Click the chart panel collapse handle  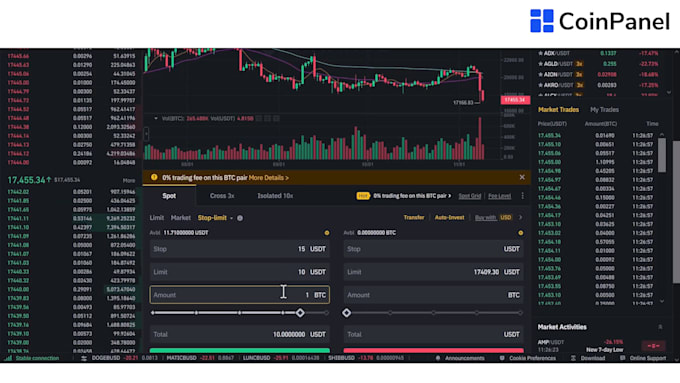146,134
